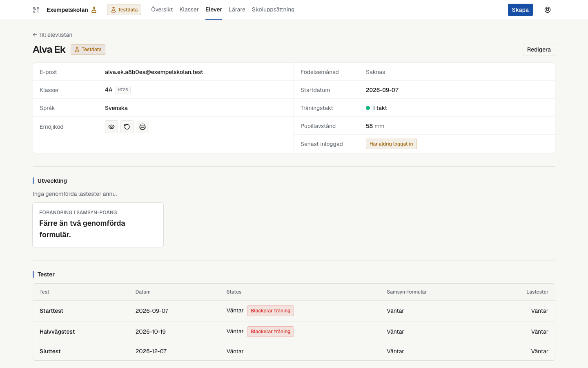Print the emoji code
The image size is (588, 368).
pyautogui.click(x=143, y=127)
